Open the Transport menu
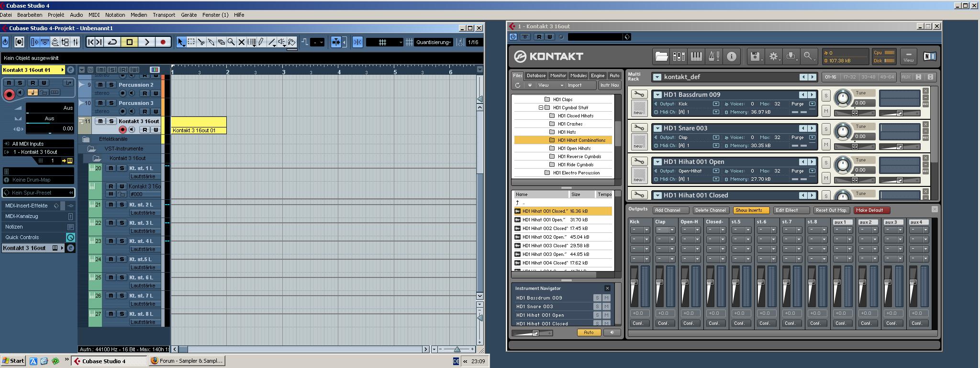The image size is (980, 368). point(164,15)
